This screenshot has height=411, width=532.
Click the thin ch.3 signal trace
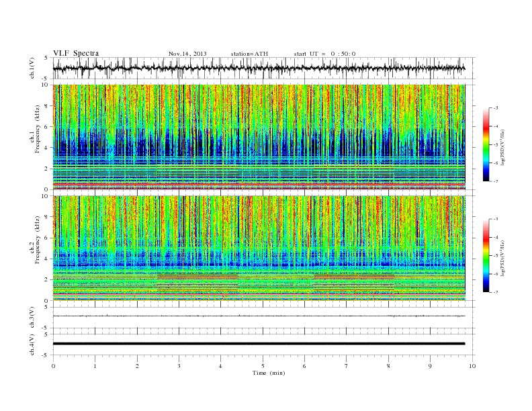(x=259, y=316)
